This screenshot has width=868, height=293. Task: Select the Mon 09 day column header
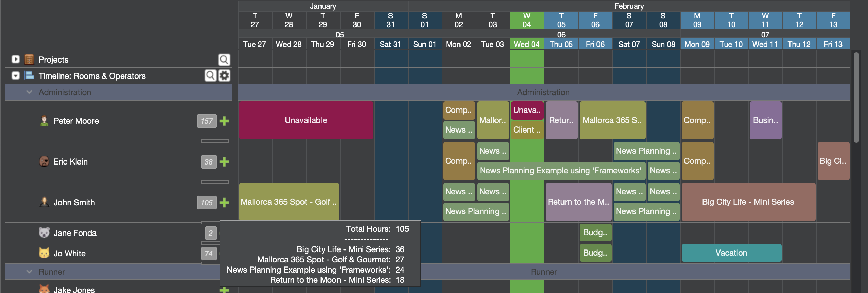click(x=697, y=44)
